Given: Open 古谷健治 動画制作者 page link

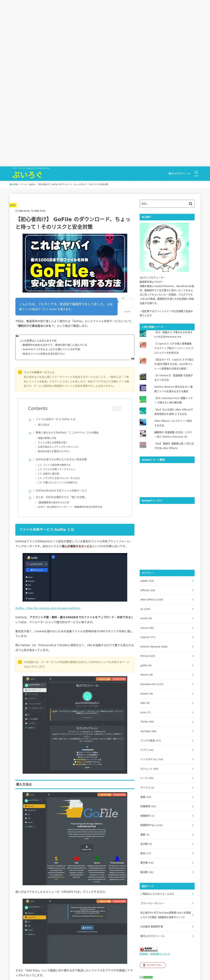Looking at the screenshot, I should [167, 926].
